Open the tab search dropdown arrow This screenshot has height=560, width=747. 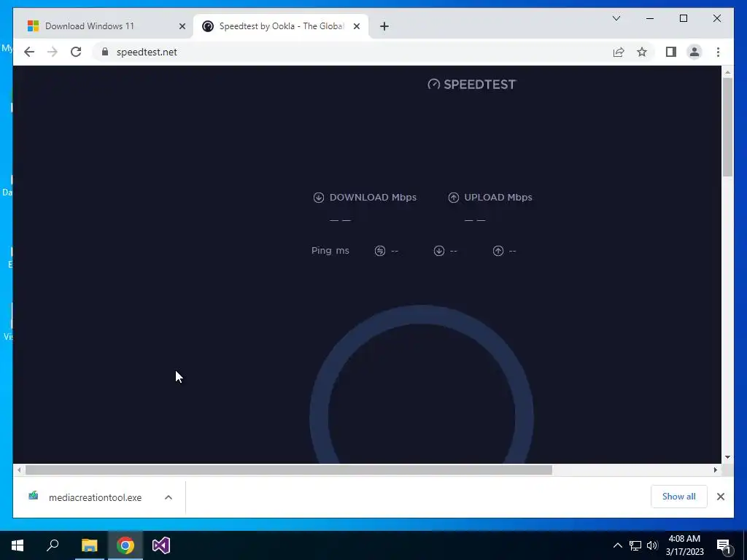616,18
